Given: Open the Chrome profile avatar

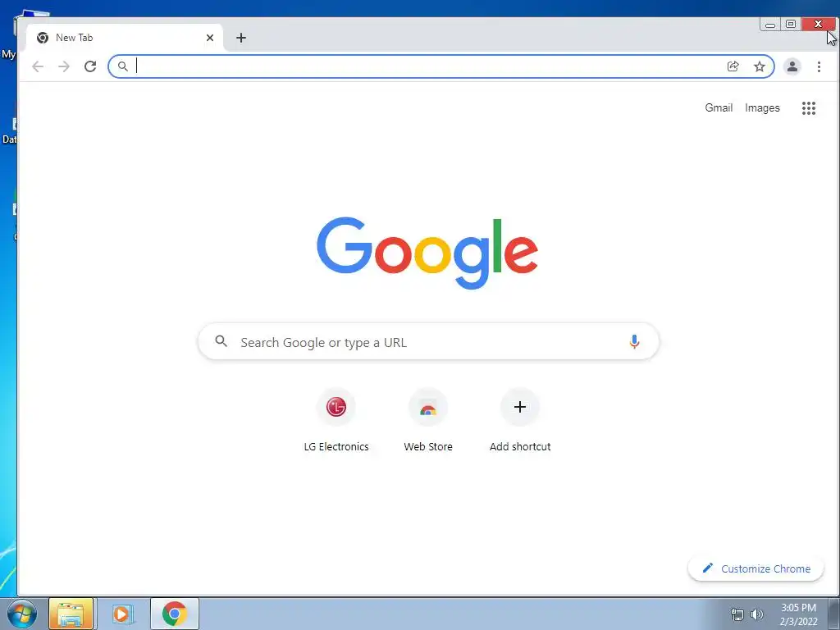Looking at the screenshot, I should tap(792, 66).
